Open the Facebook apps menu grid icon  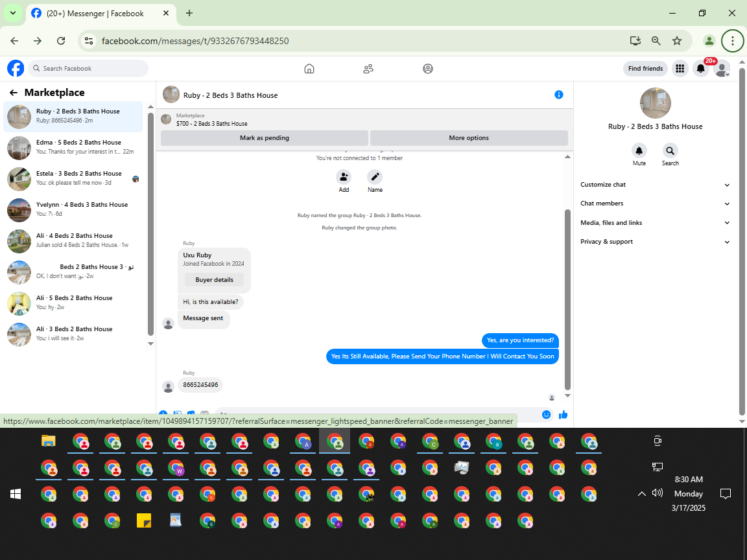pyautogui.click(x=680, y=69)
